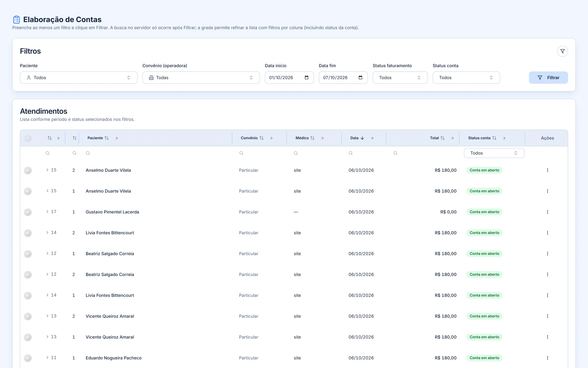Open the column menu icon next to Total
This screenshot has height=368, width=588.
pos(452,138)
